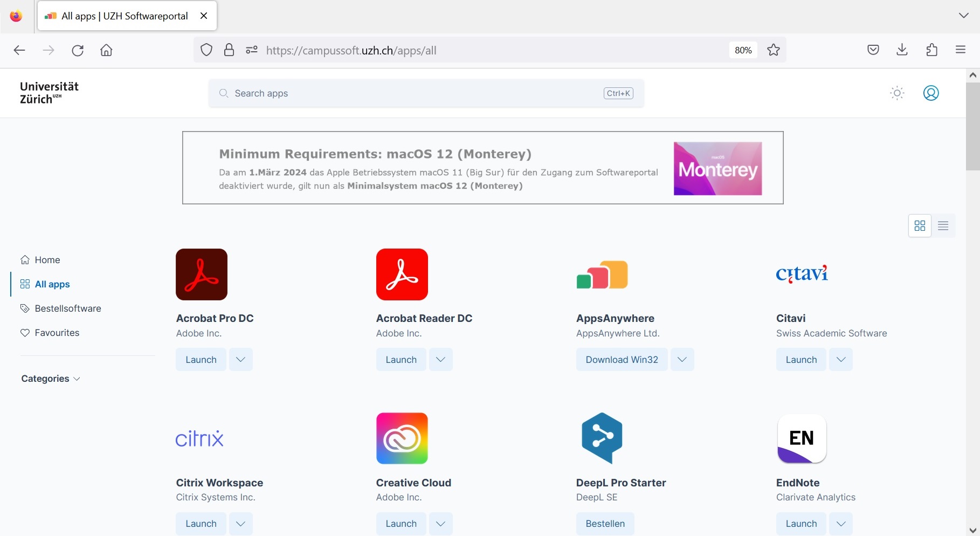Click the scrollbar down arrow
980x536 pixels.
[x=973, y=530]
